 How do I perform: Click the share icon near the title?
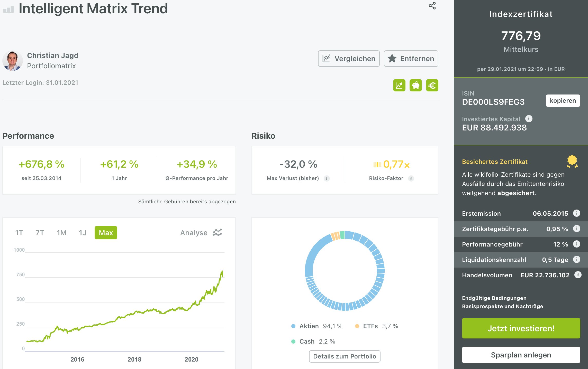(432, 6)
